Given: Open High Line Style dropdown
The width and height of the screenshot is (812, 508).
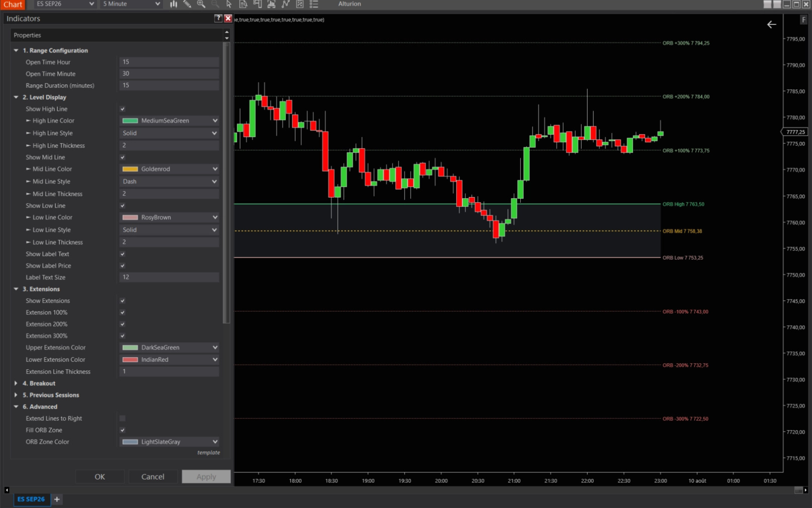Looking at the screenshot, I should 170,133.
